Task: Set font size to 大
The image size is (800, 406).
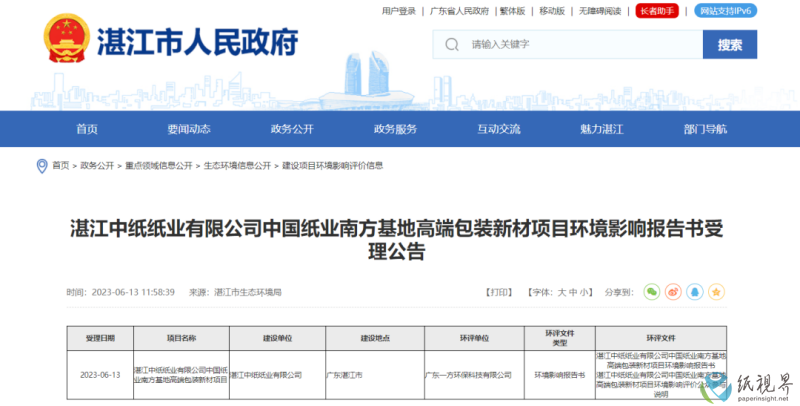Action: (562, 292)
